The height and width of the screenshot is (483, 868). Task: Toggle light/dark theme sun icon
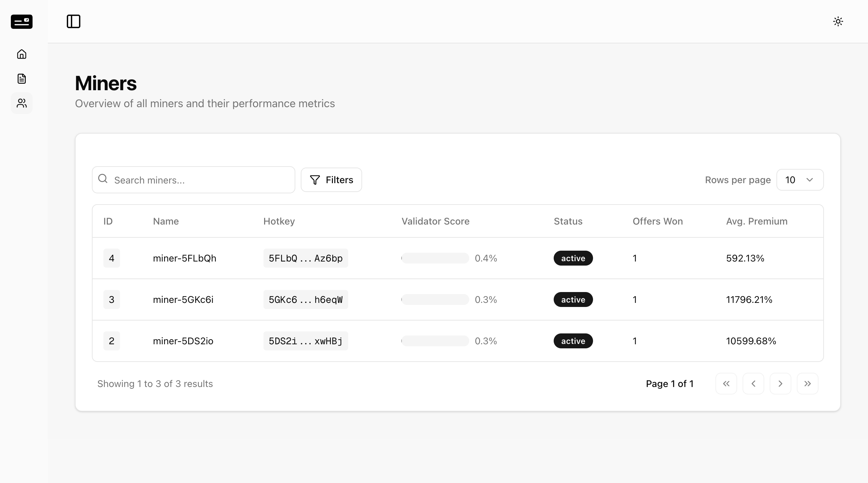tap(838, 21)
